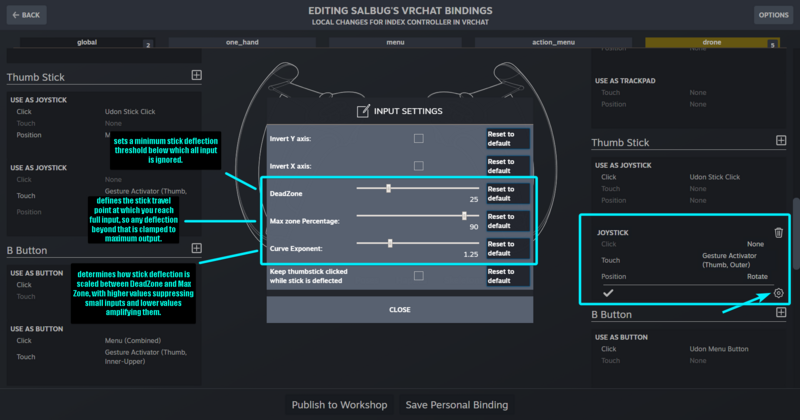The width and height of the screenshot is (800, 420).
Task: Click Publish to Workshop
Action: pyautogui.click(x=339, y=405)
